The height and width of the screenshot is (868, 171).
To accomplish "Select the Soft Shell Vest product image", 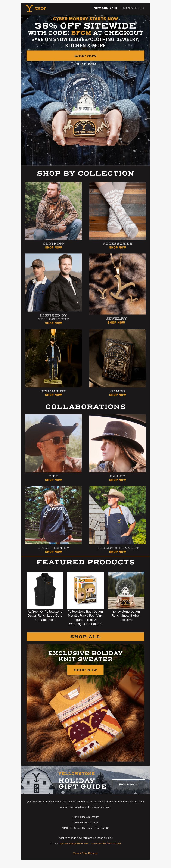I will coord(45,590).
